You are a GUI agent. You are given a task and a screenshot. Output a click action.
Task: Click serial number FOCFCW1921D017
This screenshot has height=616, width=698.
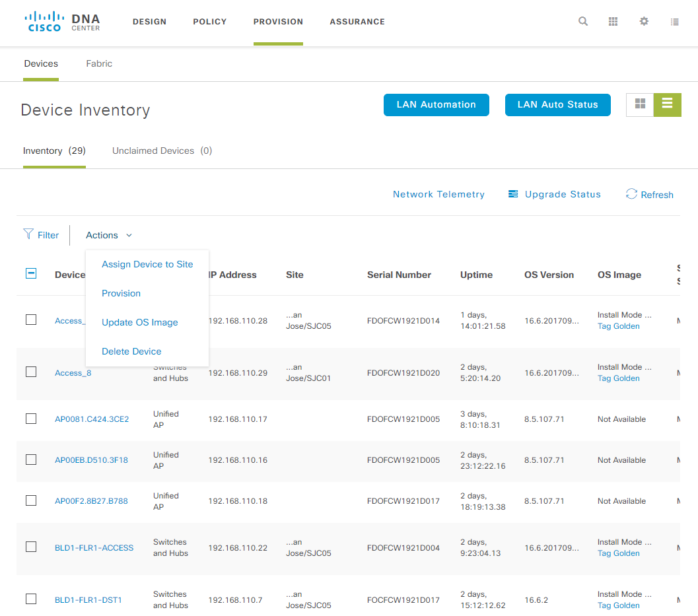pyautogui.click(x=403, y=600)
